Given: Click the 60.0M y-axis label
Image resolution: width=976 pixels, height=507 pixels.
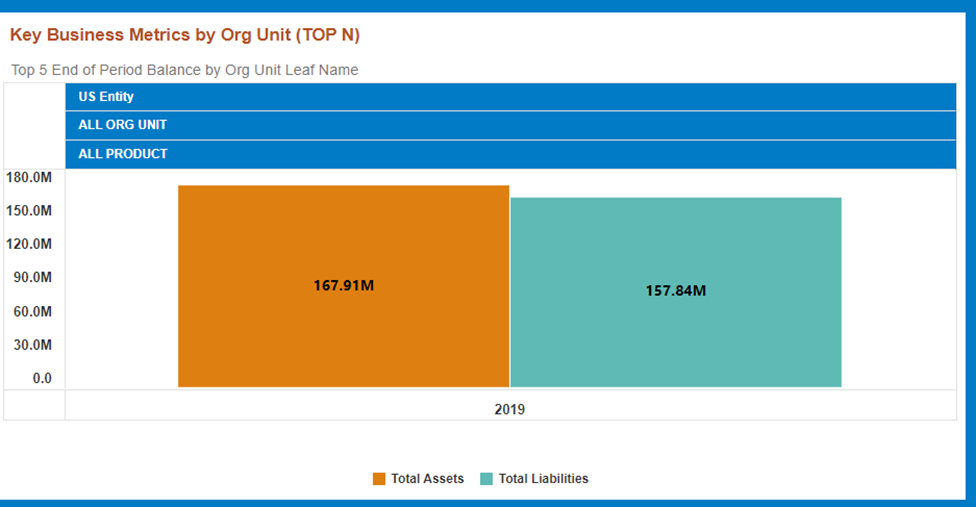Looking at the screenshot, I should 32,312.
